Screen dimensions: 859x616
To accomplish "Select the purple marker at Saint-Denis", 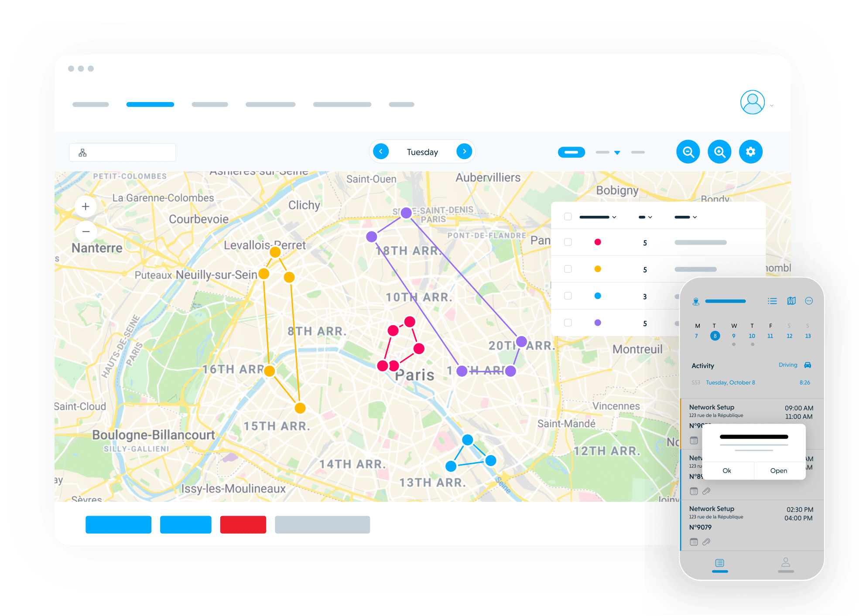I will coord(406,213).
